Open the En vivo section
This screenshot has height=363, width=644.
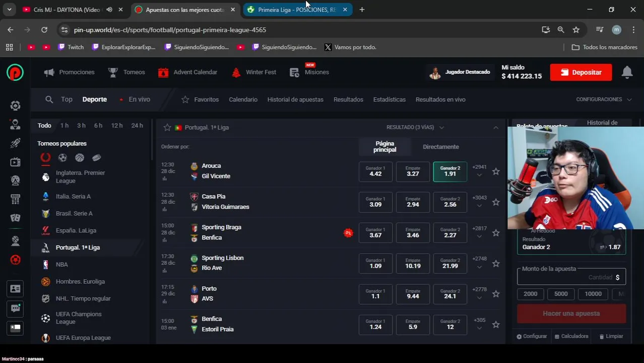click(135, 99)
